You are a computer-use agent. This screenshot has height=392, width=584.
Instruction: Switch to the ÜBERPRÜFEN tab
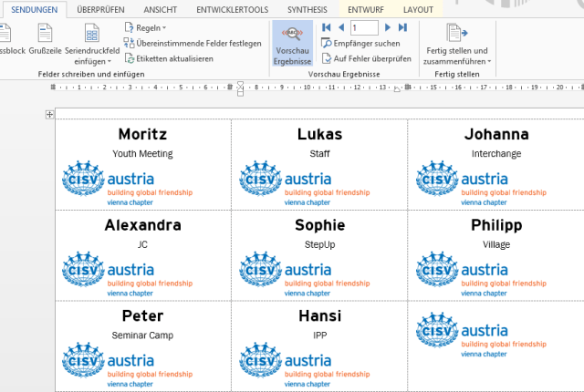pyautogui.click(x=100, y=10)
